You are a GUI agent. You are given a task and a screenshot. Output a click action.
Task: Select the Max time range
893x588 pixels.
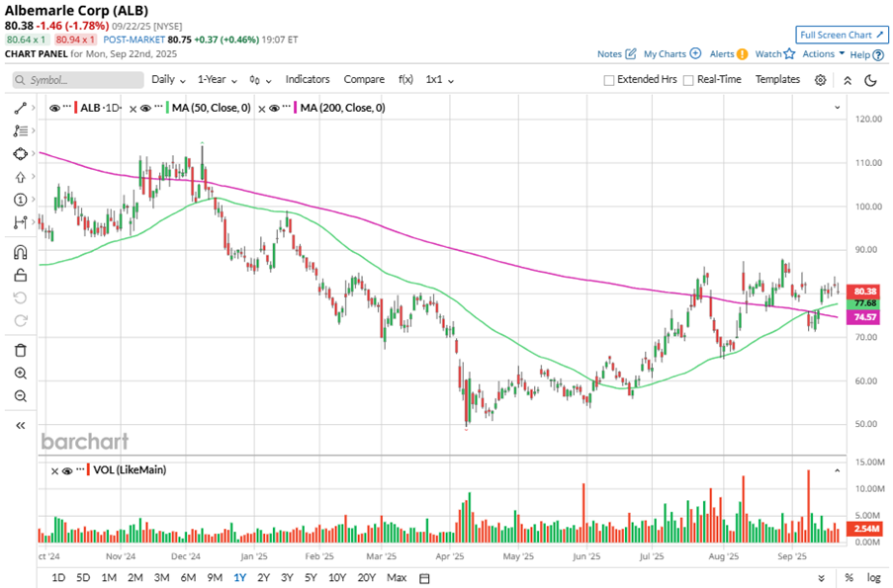click(397, 578)
